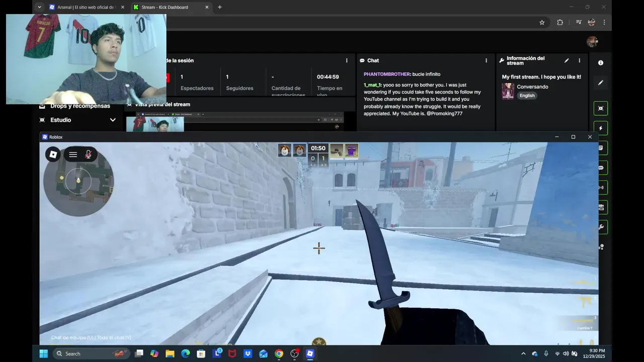
Task: Open the Roblox logo menu in game
Action: (x=53, y=154)
